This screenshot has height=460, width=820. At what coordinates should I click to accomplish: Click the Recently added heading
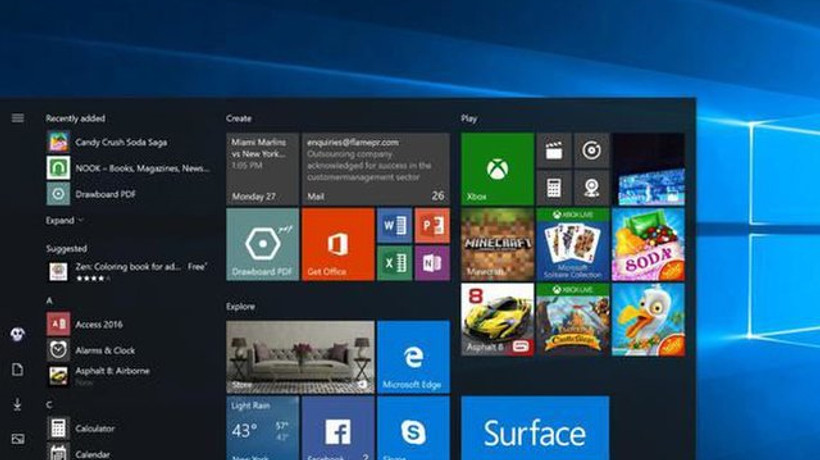(x=75, y=119)
